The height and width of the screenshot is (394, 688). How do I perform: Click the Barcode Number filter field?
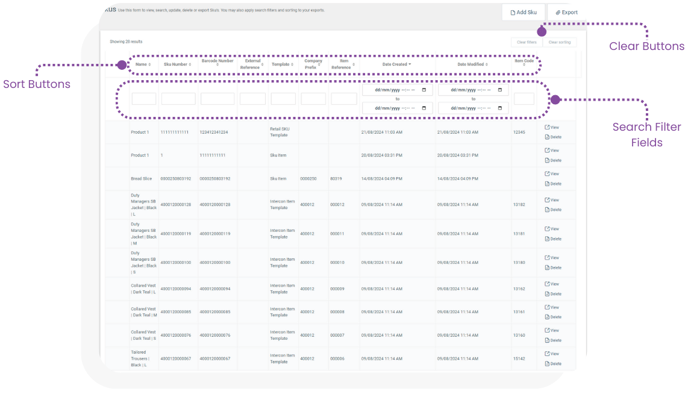(218, 99)
